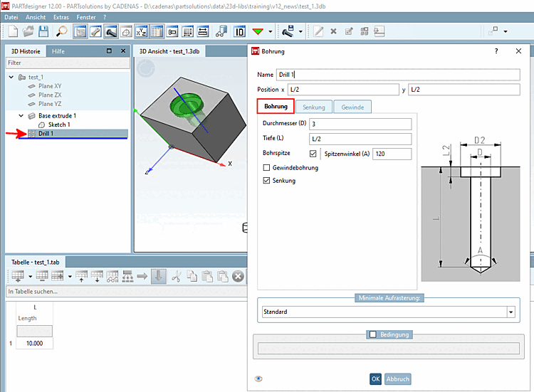Open the Extras menu
The height and width of the screenshot is (392, 534).
61,16
